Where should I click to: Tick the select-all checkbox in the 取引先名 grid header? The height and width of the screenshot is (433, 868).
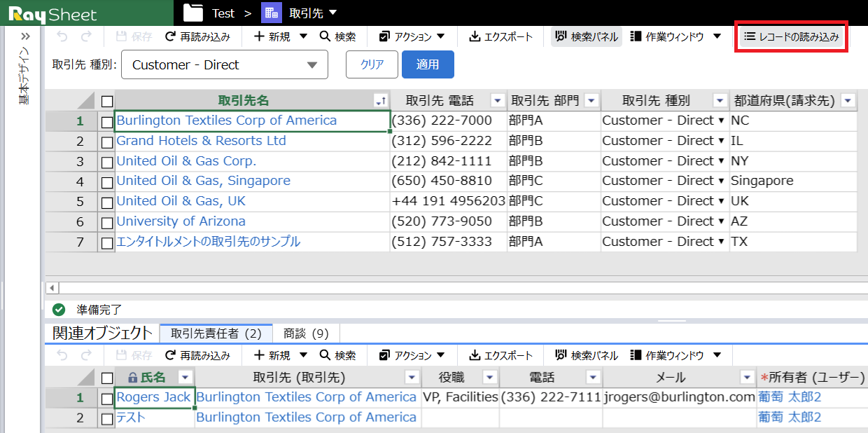tap(106, 101)
